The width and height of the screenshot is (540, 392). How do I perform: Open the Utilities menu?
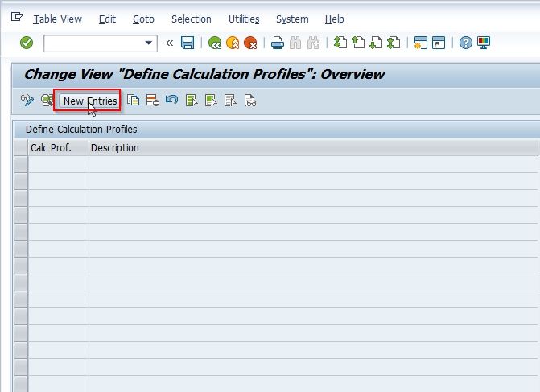[x=244, y=19]
